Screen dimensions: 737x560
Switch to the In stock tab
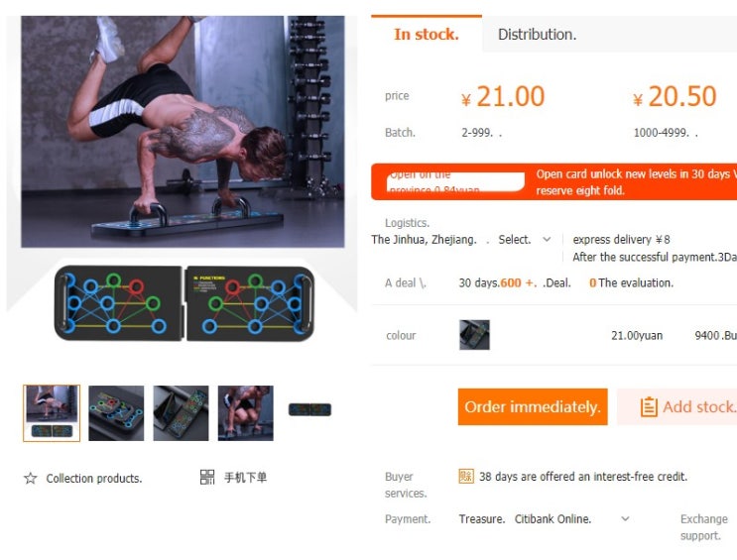click(x=427, y=34)
